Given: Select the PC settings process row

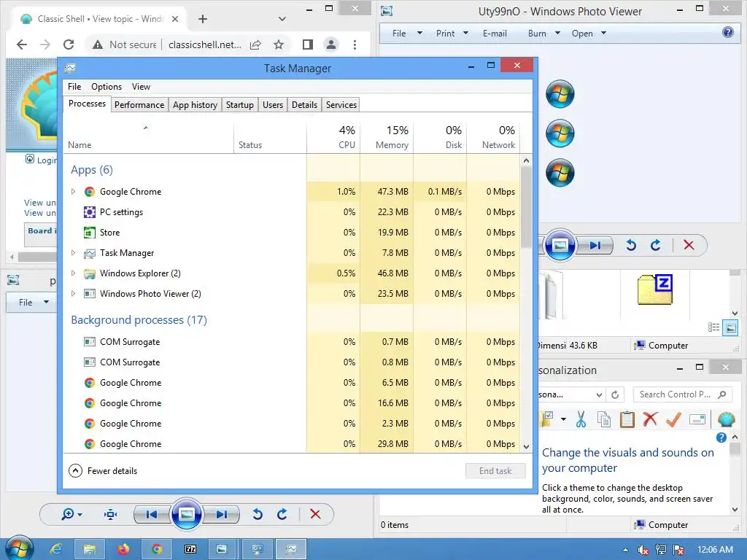Looking at the screenshot, I should pyautogui.click(x=292, y=212).
